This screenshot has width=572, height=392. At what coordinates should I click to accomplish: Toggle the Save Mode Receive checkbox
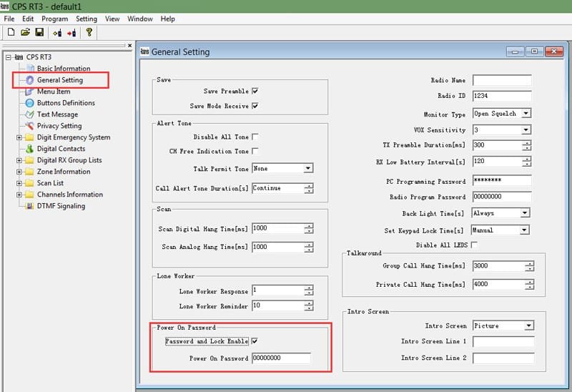(x=255, y=106)
